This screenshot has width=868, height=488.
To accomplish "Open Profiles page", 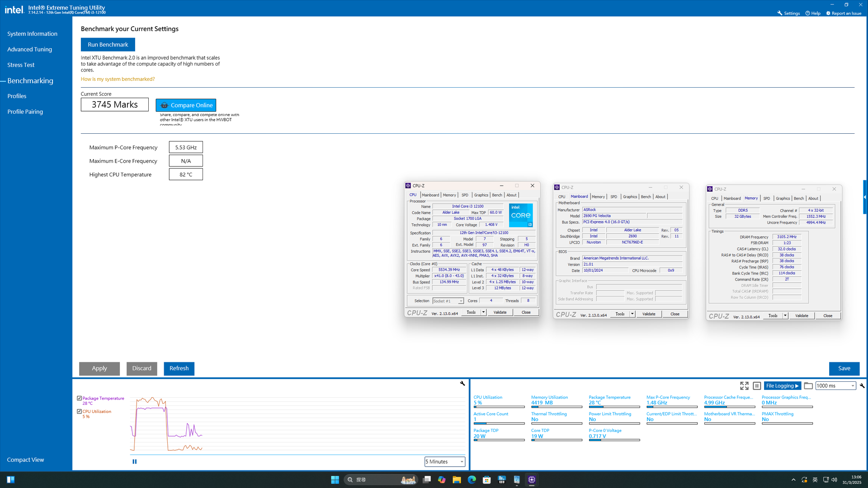I will (17, 96).
